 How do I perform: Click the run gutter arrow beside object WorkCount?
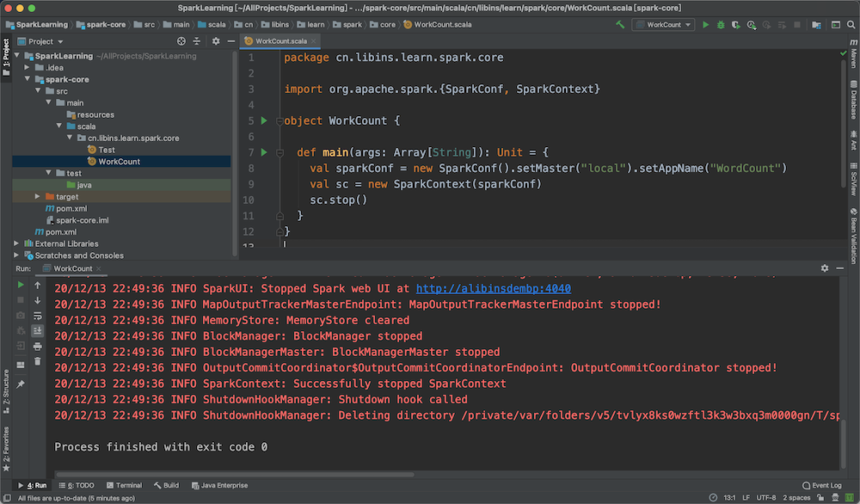click(x=264, y=120)
